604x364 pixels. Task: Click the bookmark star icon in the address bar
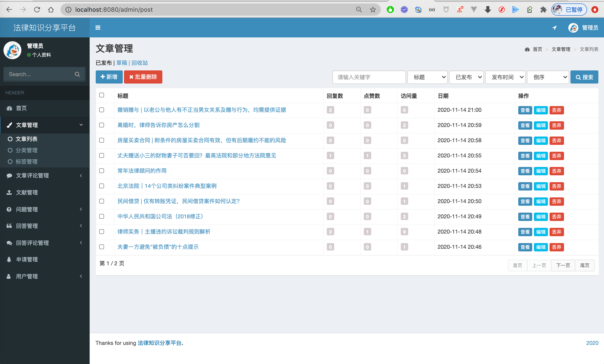click(x=372, y=10)
